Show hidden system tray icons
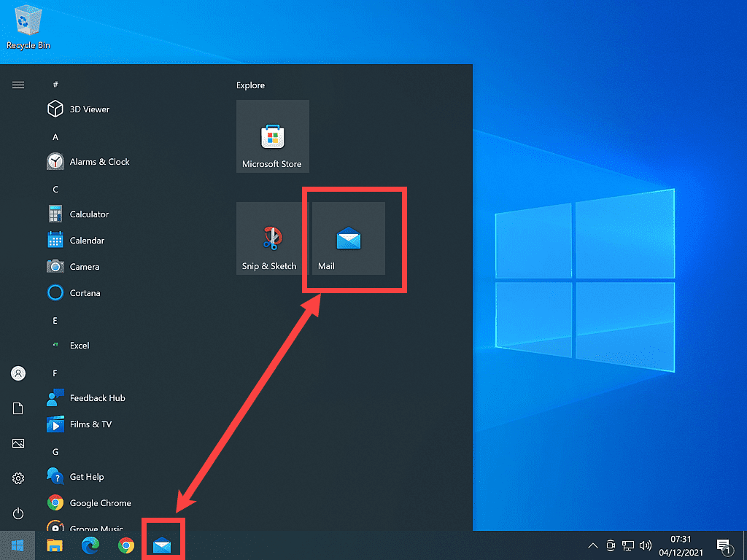This screenshot has width=747, height=560. 592,545
